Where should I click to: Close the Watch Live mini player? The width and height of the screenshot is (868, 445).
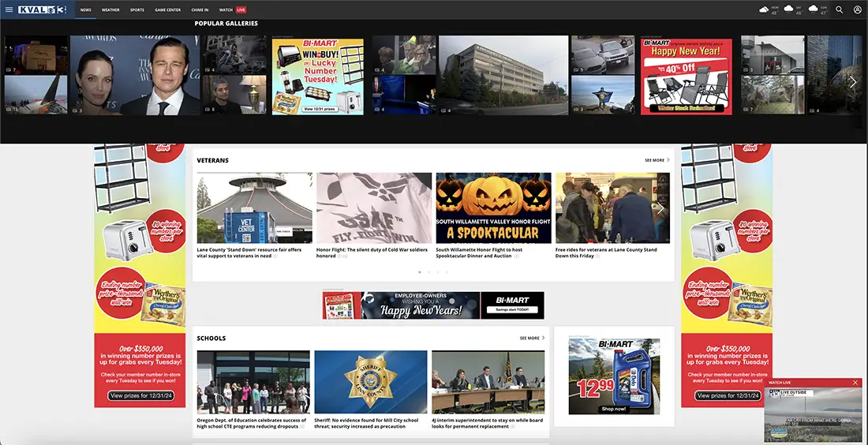pos(855,383)
